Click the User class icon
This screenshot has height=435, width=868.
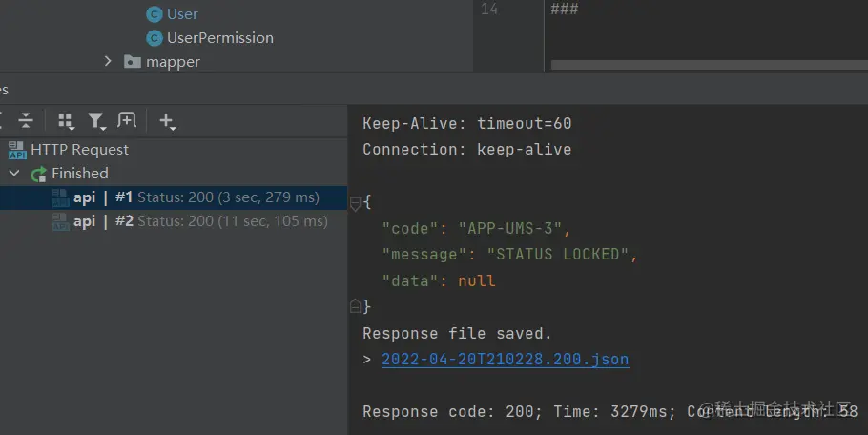click(x=154, y=14)
